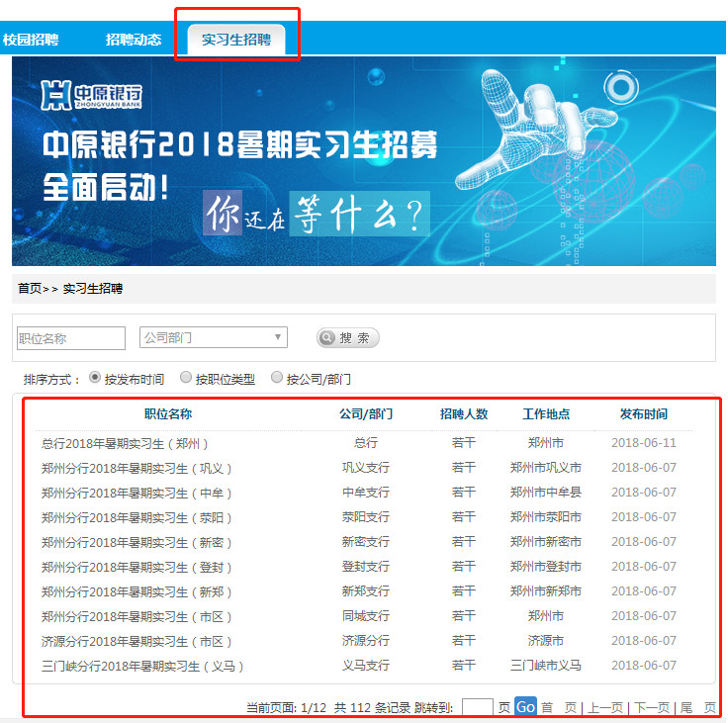Image resolution: width=728 pixels, height=723 pixels.
Task: Switch to the 校园招聘 tab
Action: tap(30, 40)
